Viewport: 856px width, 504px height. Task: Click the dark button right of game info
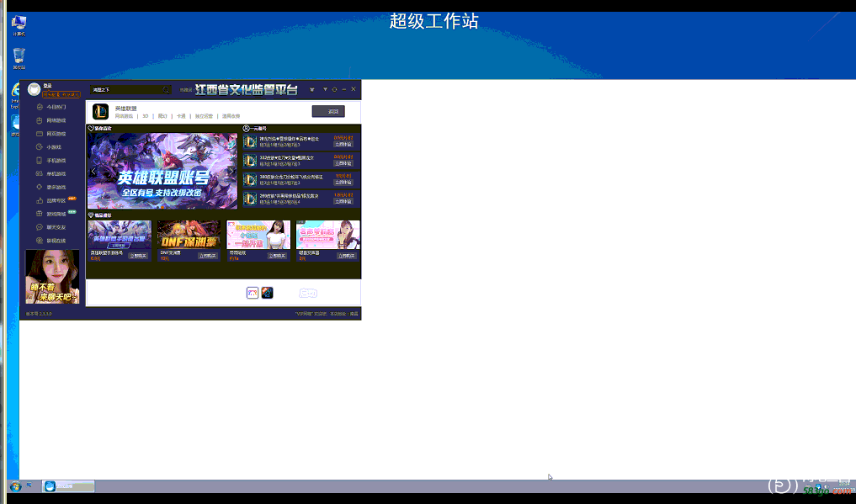328,111
